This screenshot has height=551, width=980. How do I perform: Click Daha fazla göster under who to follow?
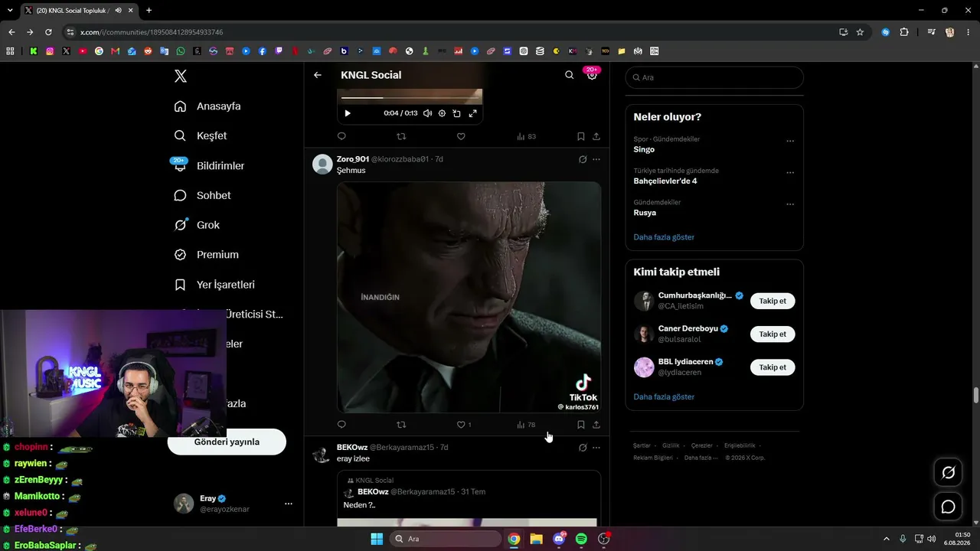point(664,397)
